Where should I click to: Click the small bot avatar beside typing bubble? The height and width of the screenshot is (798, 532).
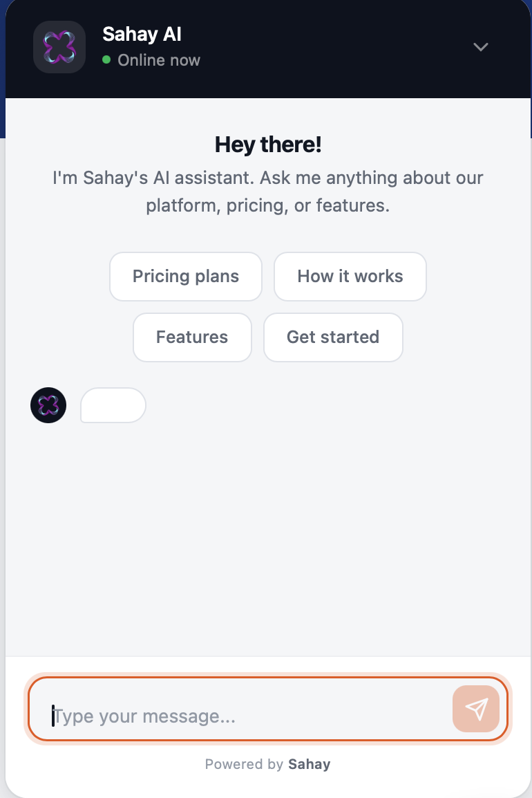48,405
